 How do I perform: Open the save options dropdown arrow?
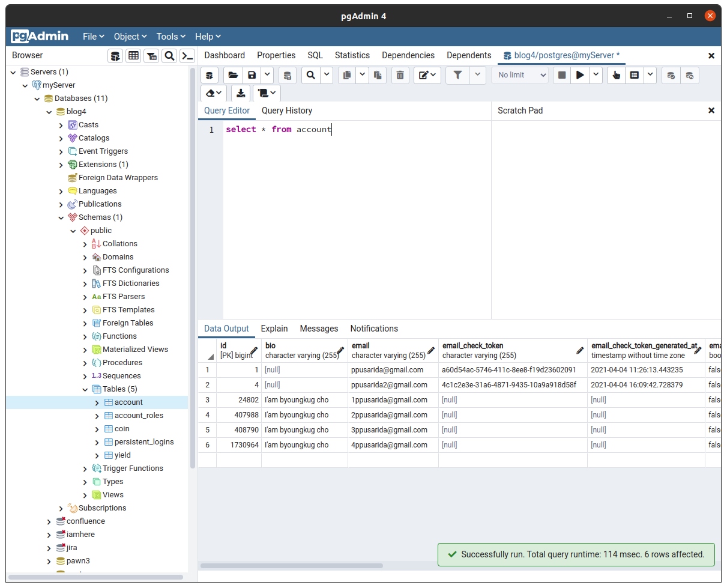(x=267, y=75)
